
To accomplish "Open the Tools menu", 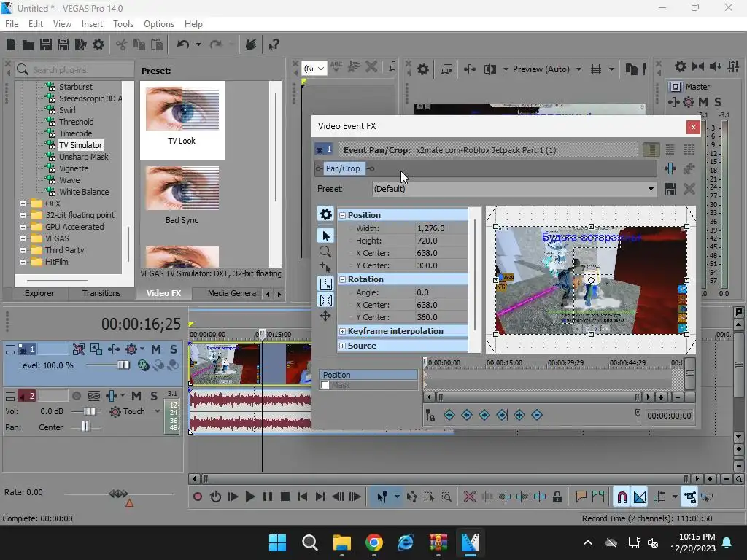I will [x=123, y=24].
